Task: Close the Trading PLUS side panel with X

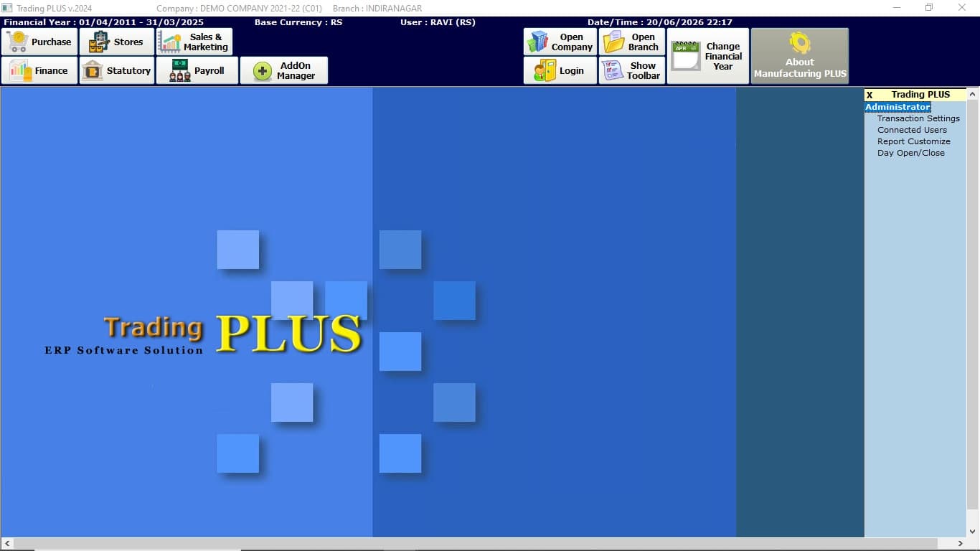Action: (x=870, y=95)
